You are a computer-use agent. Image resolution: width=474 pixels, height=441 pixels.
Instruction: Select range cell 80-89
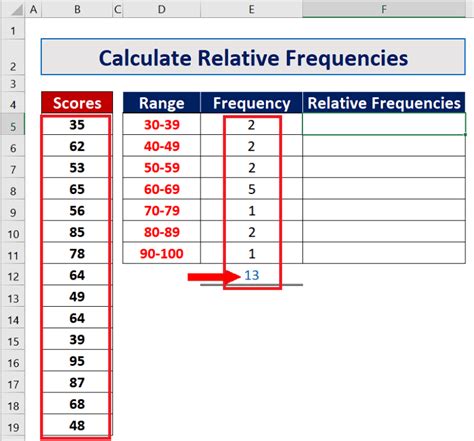[x=162, y=232]
